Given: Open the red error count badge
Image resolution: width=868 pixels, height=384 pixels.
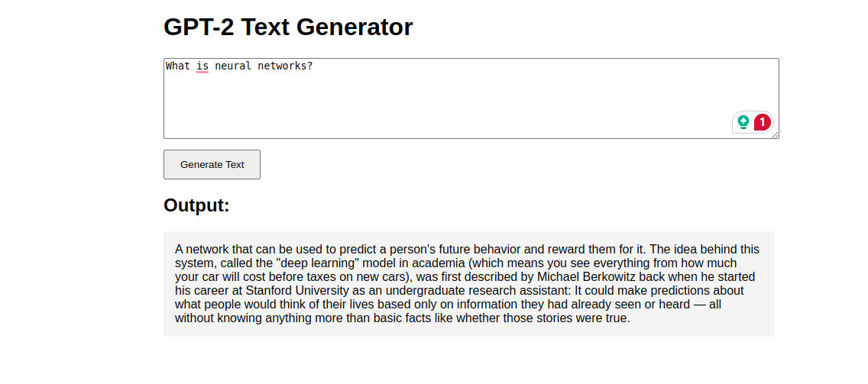Looking at the screenshot, I should click(762, 121).
